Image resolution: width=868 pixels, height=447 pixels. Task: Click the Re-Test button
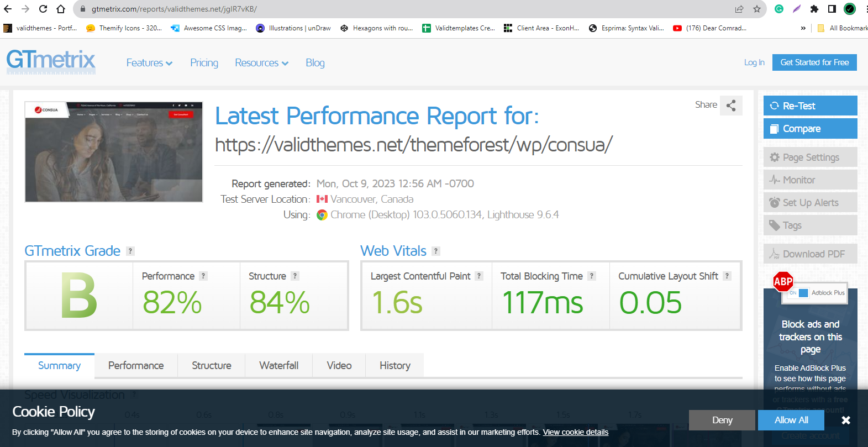(x=811, y=106)
